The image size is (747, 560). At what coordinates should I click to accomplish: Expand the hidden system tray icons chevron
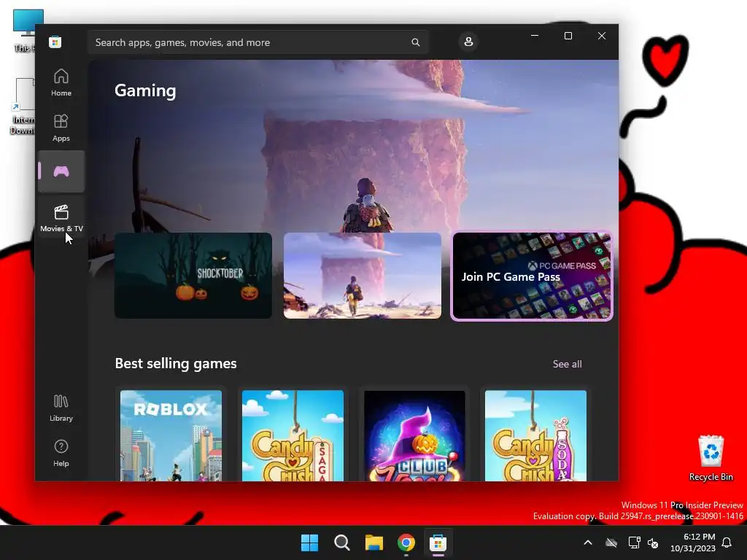point(588,542)
